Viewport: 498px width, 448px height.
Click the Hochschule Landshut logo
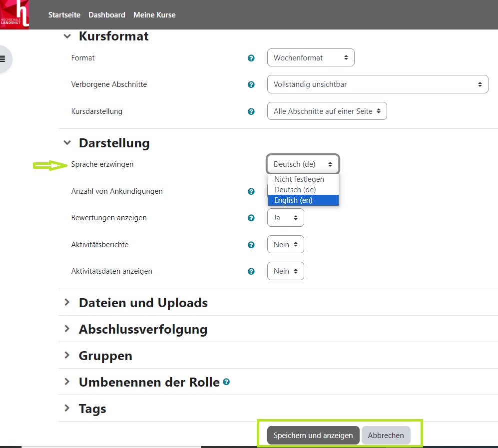pyautogui.click(x=14, y=14)
